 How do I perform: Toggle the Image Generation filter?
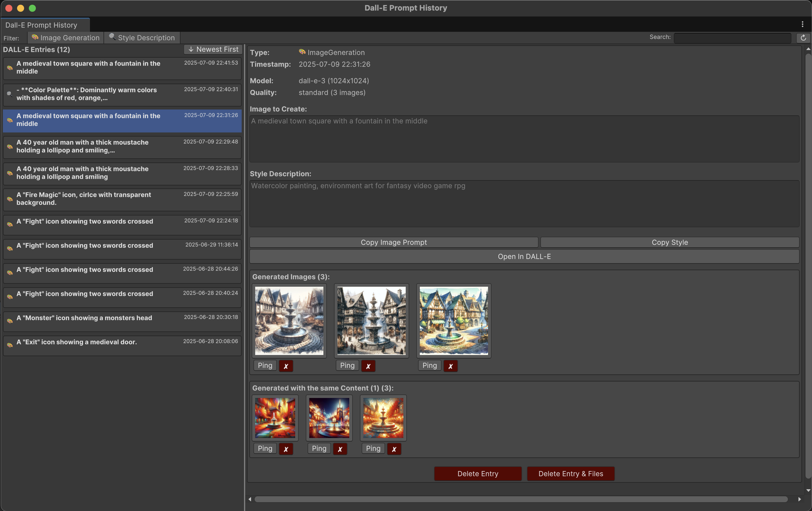[66, 38]
